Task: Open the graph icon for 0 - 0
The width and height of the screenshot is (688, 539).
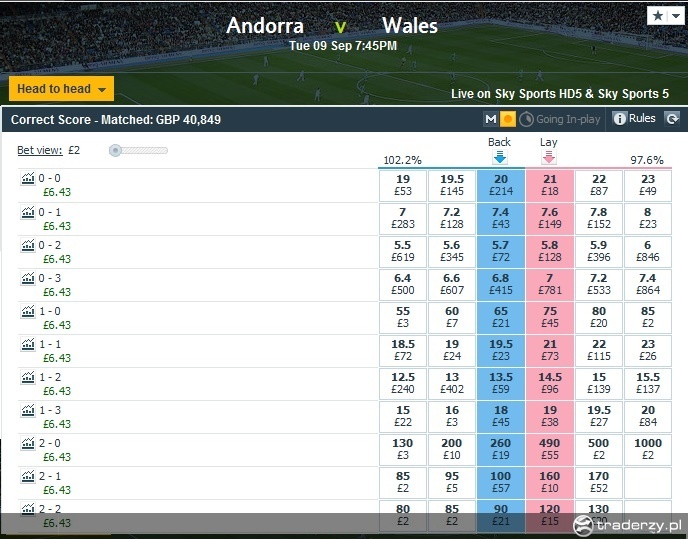Action: (28, 179)
